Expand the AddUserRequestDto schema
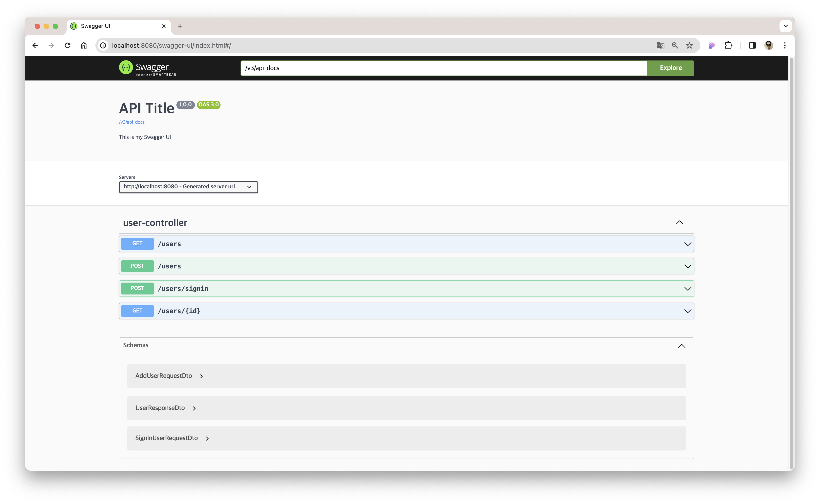 pyautogui.click(x=169, y=376)
